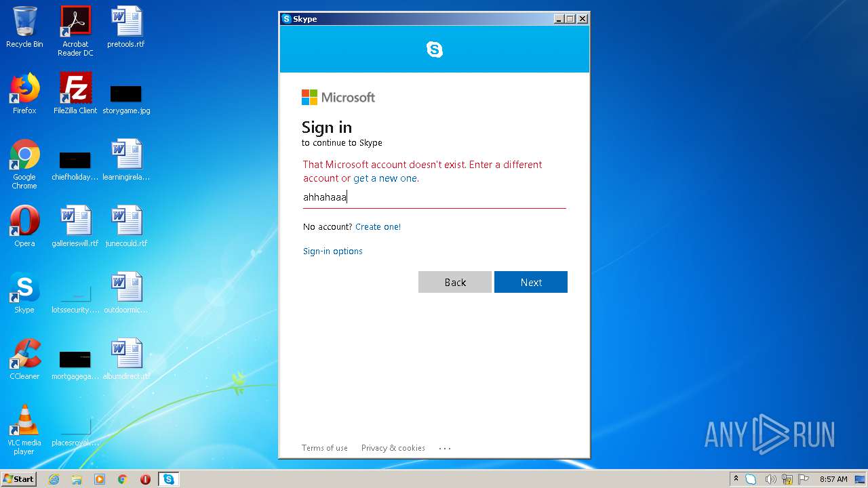Maximize the Skype window
The image size is (868, 488).
coord(570,19)
